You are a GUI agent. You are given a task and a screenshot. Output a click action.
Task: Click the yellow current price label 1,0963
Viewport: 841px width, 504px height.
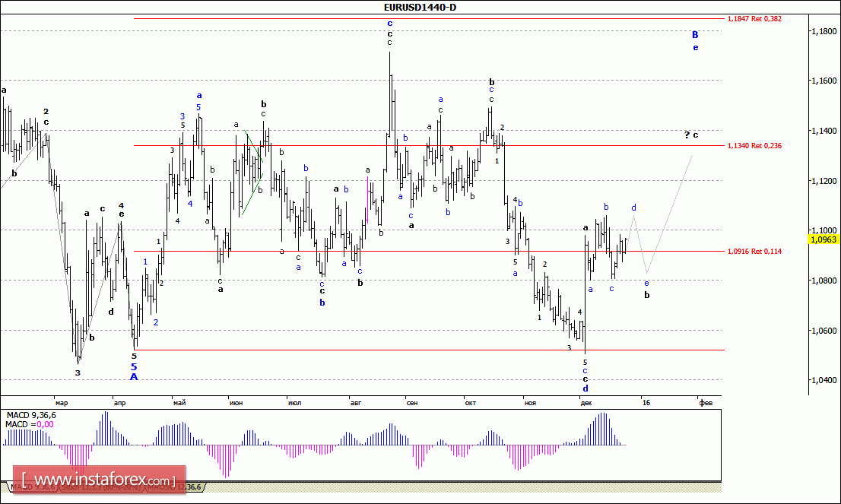click(x=824, y=239)
